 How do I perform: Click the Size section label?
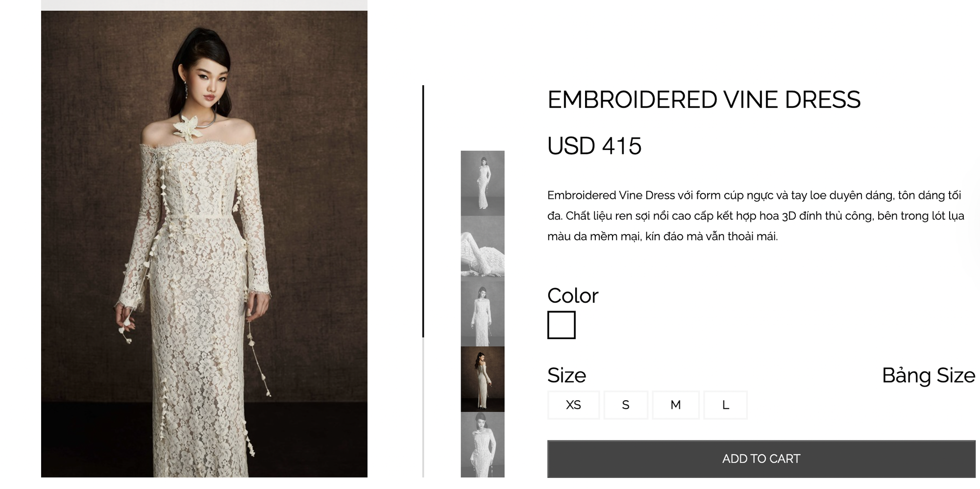pos(566,375)
